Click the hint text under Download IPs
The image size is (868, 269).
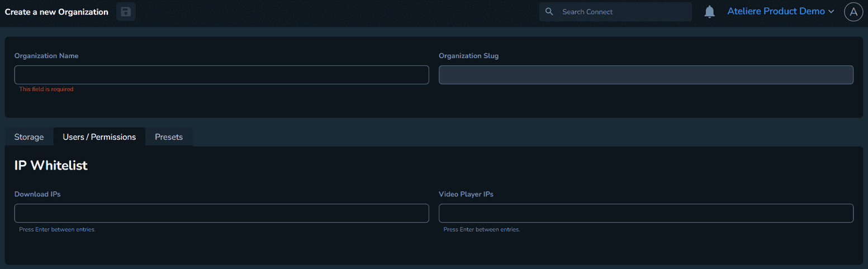[57, 230]
